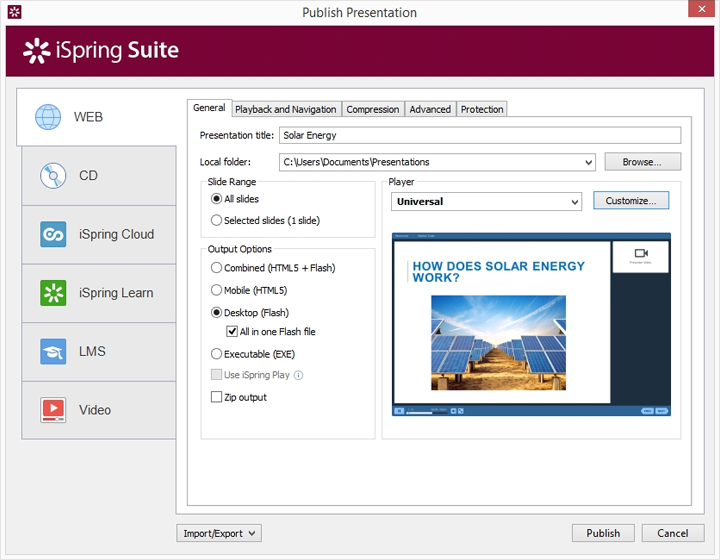Click the iSpring Suite logo

pyautogui.click(x=101, y=50)
